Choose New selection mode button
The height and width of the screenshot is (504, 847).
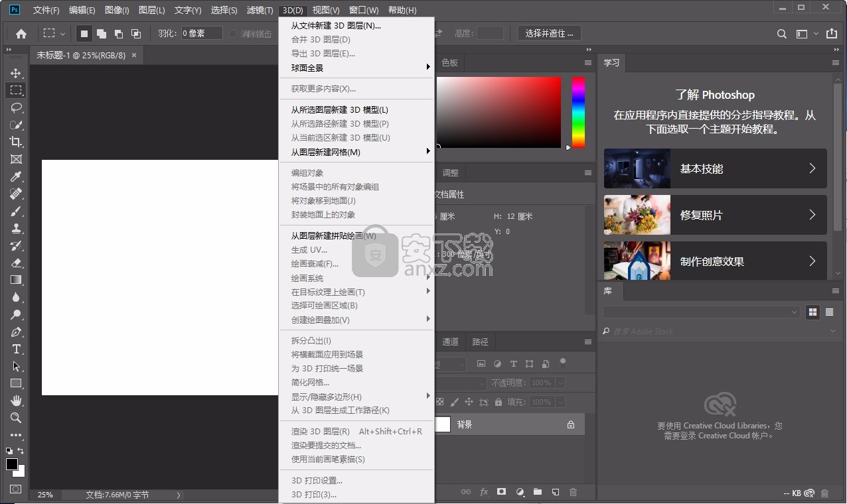point(84,33)
